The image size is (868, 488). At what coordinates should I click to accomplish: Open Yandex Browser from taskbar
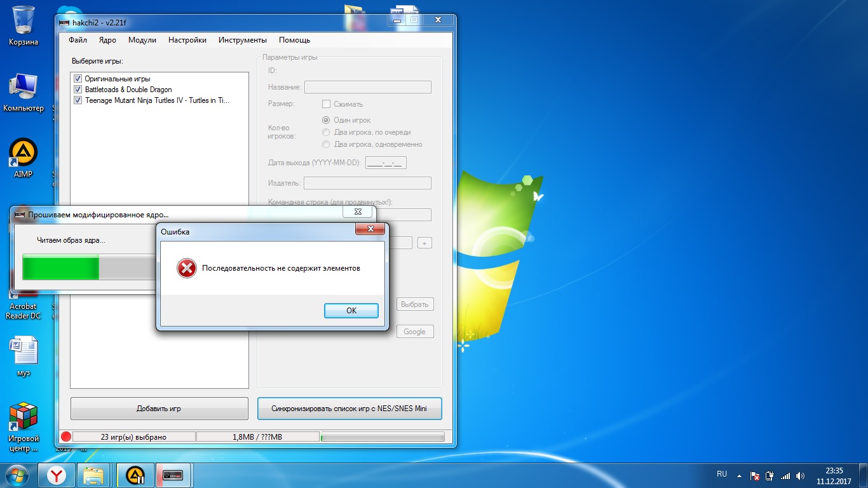58,475
